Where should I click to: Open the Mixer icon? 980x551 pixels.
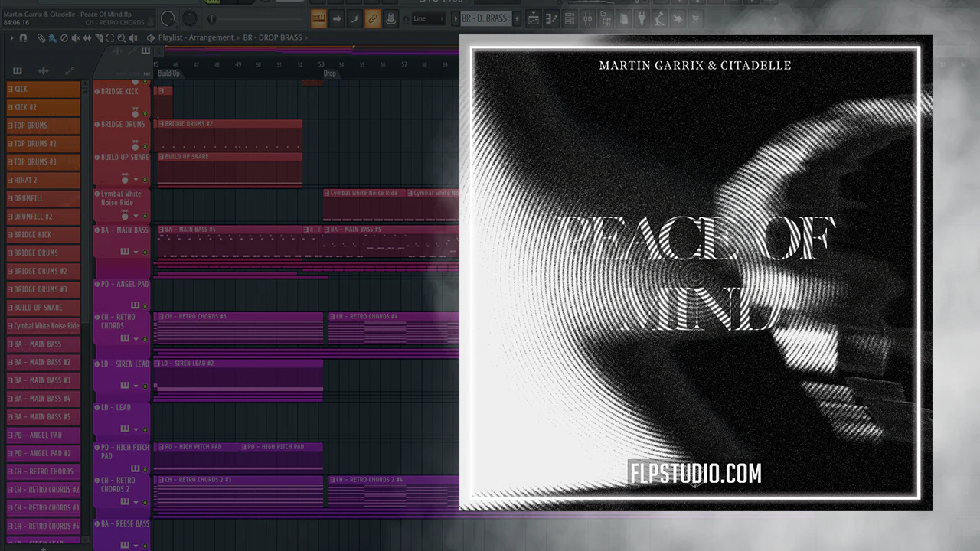(589, 18)
